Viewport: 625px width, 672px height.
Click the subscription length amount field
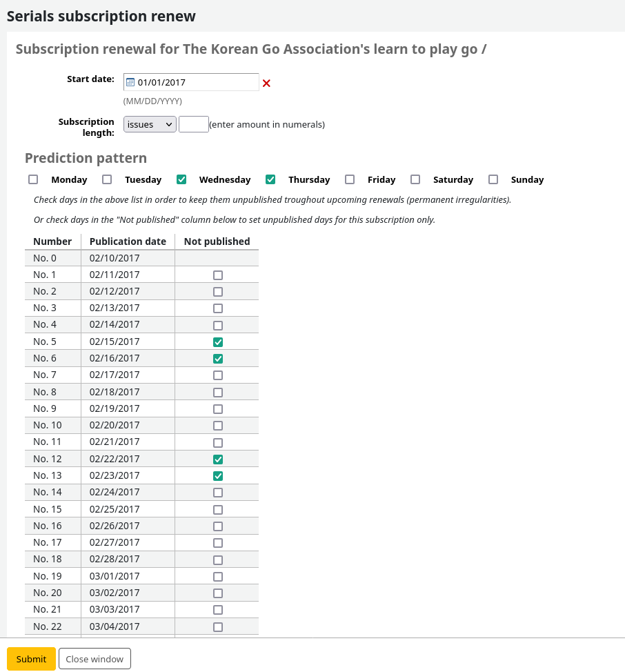(x=193, y=124)
